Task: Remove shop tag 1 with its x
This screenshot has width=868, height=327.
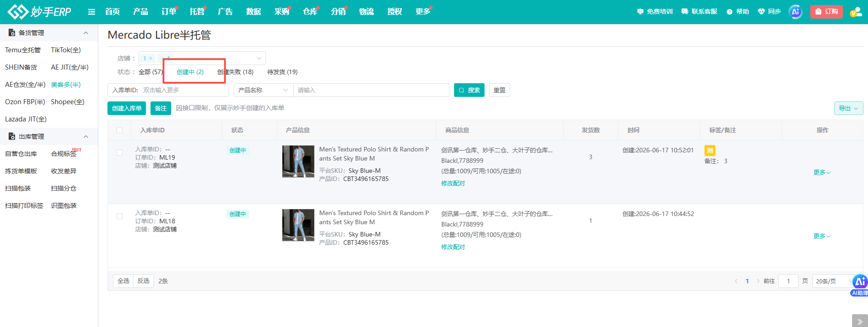Action: 151,58
